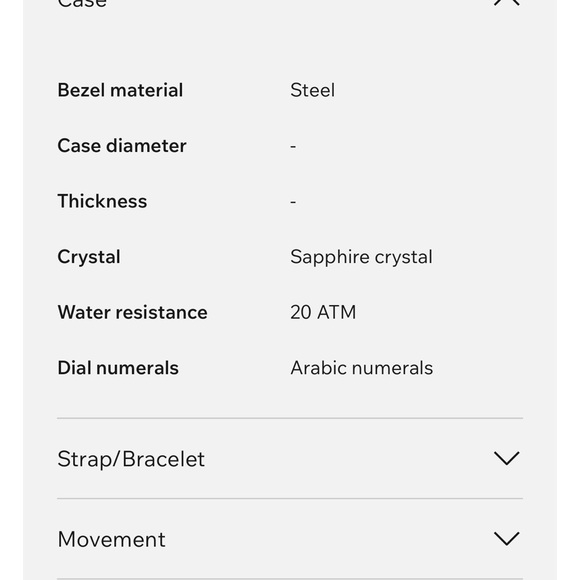Image resolution: width=580 pixels, height=580 pixels.
Task: Select the Thickness label
Action: coord(102,201)
